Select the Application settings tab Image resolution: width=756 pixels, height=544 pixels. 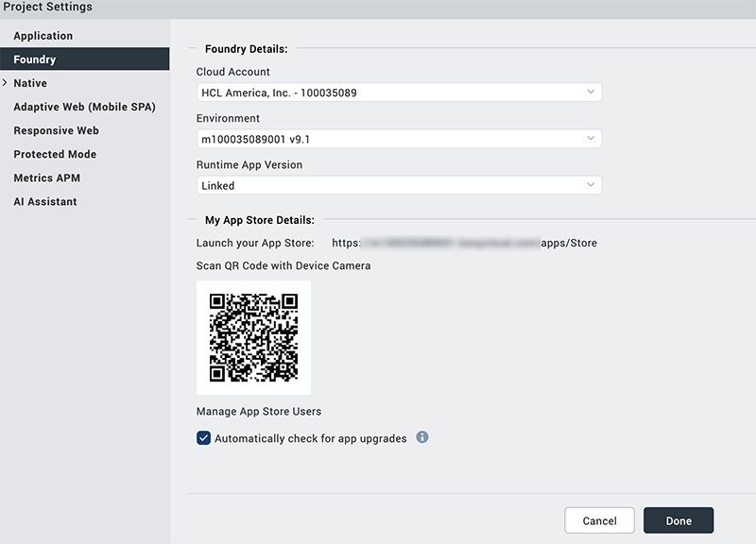pyautogui.click(x=43, y=36)
